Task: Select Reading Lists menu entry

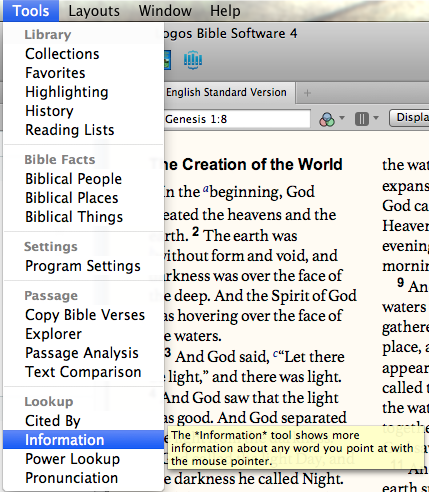Action: tap(83, 130)
